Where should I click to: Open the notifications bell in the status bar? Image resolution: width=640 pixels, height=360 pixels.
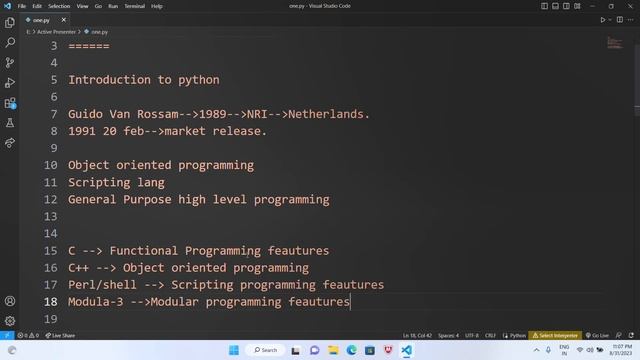(x=631, y=336)
